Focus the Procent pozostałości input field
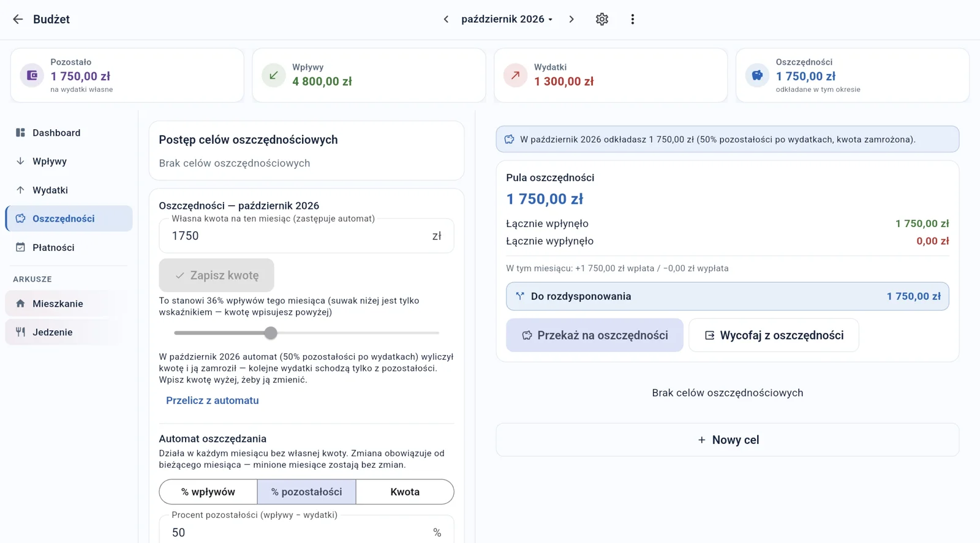Screen dimensions: 980x543 pos(306,530)
